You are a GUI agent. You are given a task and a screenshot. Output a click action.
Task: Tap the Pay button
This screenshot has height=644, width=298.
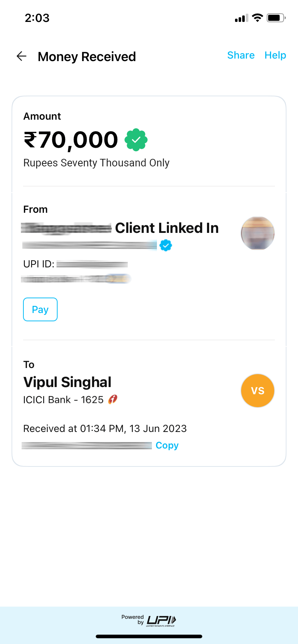tap(40, 309)
